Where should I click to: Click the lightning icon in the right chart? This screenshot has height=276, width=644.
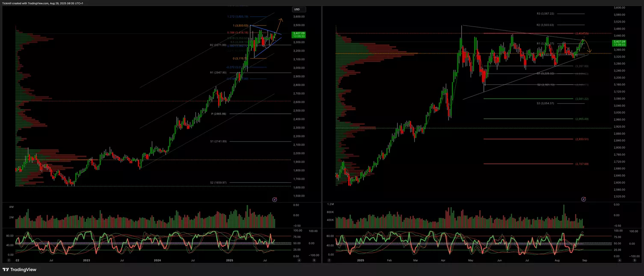point(584,199)
